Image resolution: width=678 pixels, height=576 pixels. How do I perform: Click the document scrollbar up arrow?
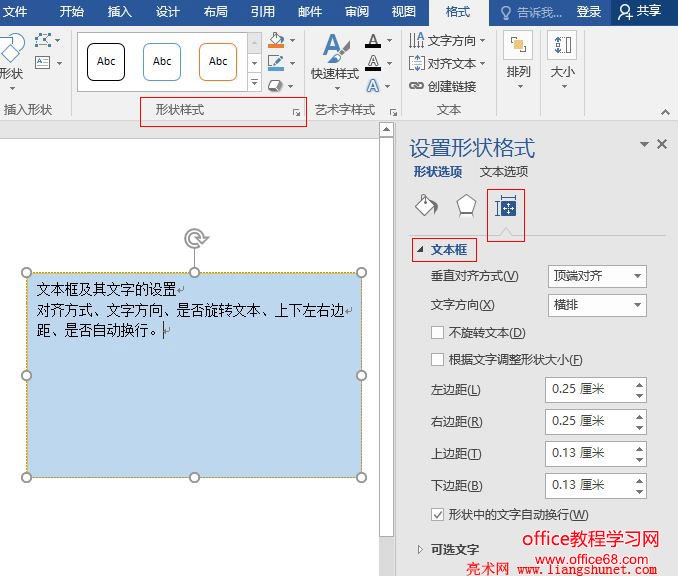(386, 130)
